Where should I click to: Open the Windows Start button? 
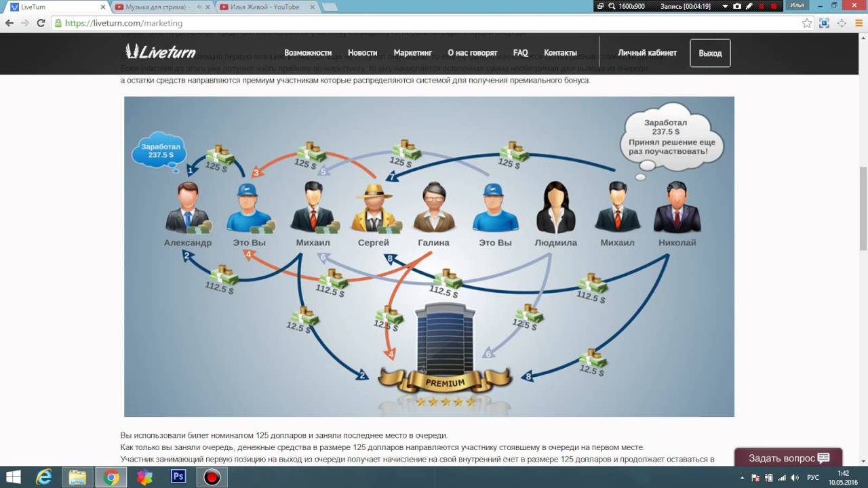coord(14,477)
